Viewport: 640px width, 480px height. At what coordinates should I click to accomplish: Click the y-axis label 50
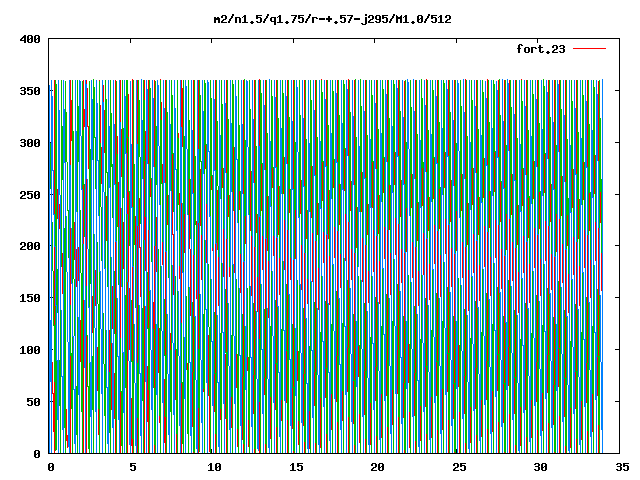[33, 402]
